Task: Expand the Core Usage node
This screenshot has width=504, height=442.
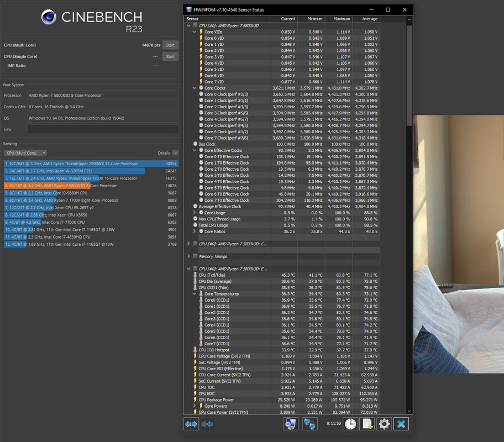Action: click(194, 213)
